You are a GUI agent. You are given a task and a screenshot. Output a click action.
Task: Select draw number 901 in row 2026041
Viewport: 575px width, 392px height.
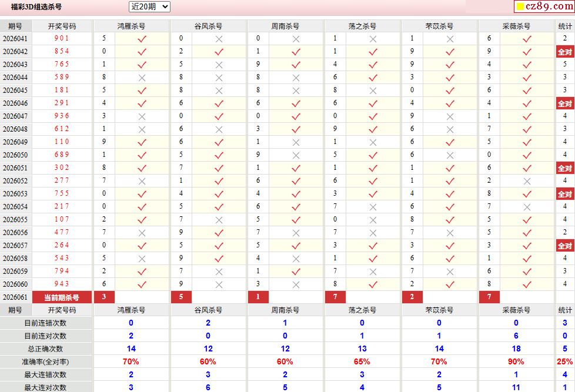tap(62, 39)
